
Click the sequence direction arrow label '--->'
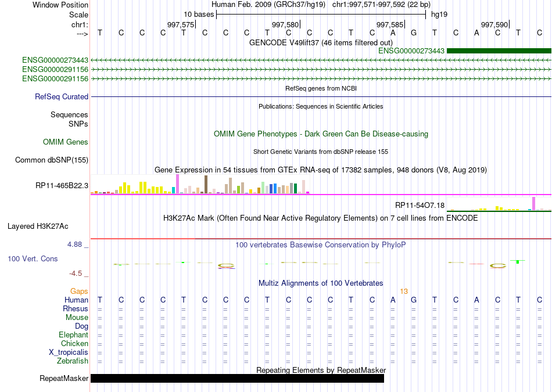tap(83, 34)
